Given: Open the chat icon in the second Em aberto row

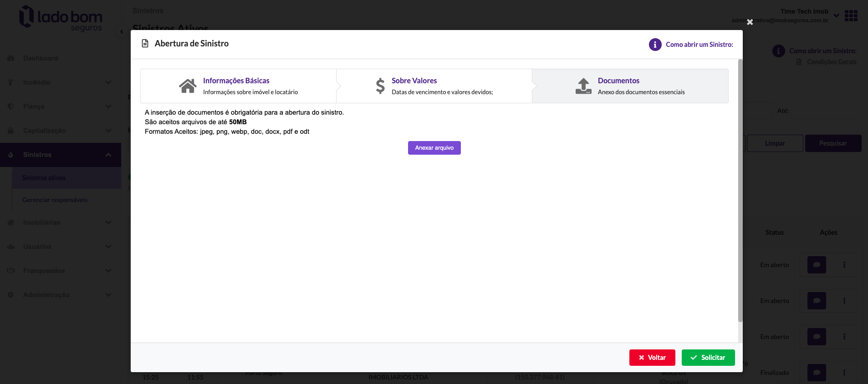Looking at the screenshot, I should [817, 301].
